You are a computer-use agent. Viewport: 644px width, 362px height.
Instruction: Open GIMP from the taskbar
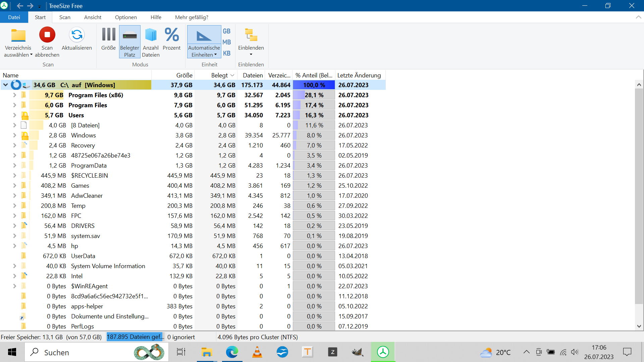pyautogui.click(x=358, y=352)
